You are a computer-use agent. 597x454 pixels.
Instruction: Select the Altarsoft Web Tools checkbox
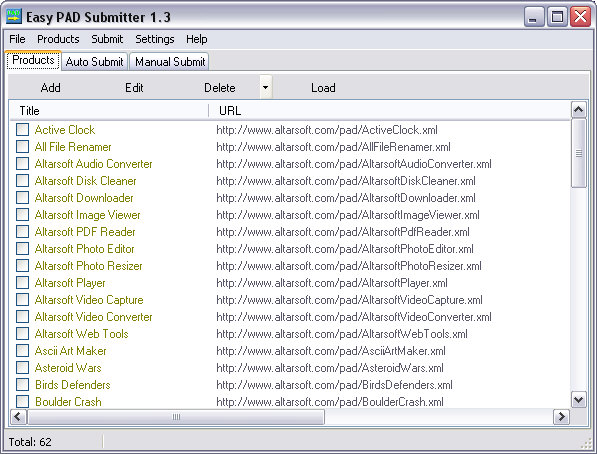tap(22, 334)
